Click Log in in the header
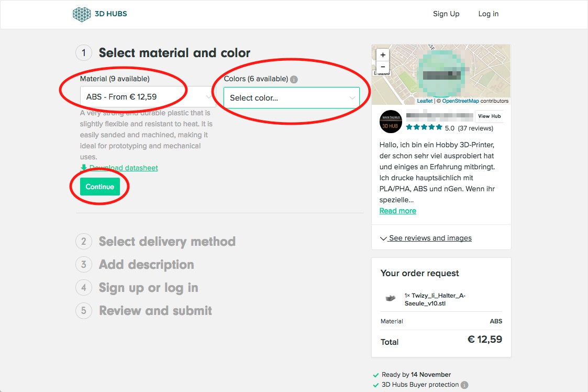Screen dimensions: 588x392 [489, 14]
